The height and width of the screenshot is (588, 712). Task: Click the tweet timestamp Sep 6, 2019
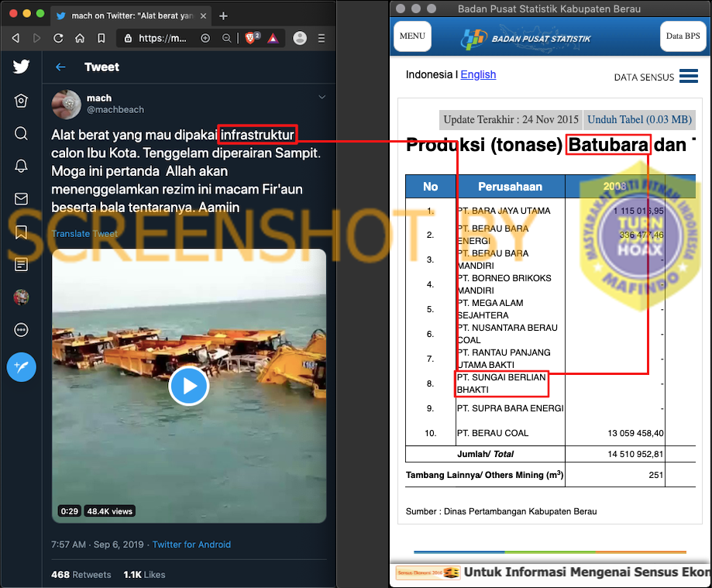(97, 545)
